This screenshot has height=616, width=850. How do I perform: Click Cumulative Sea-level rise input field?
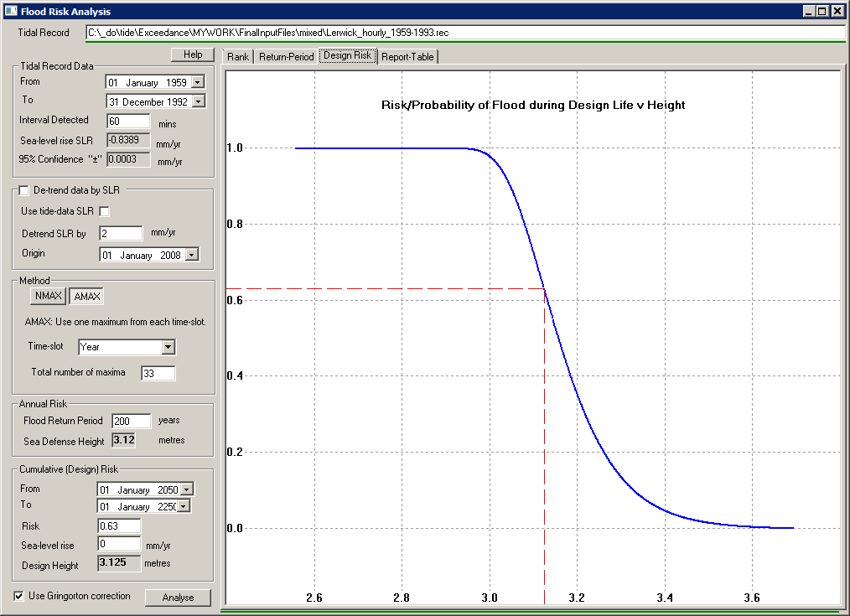coord(119,543)
